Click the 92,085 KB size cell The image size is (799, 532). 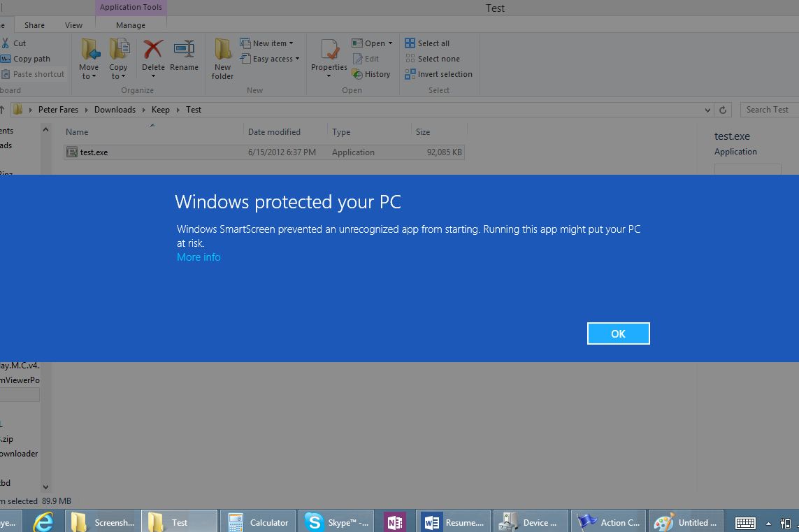445,152
